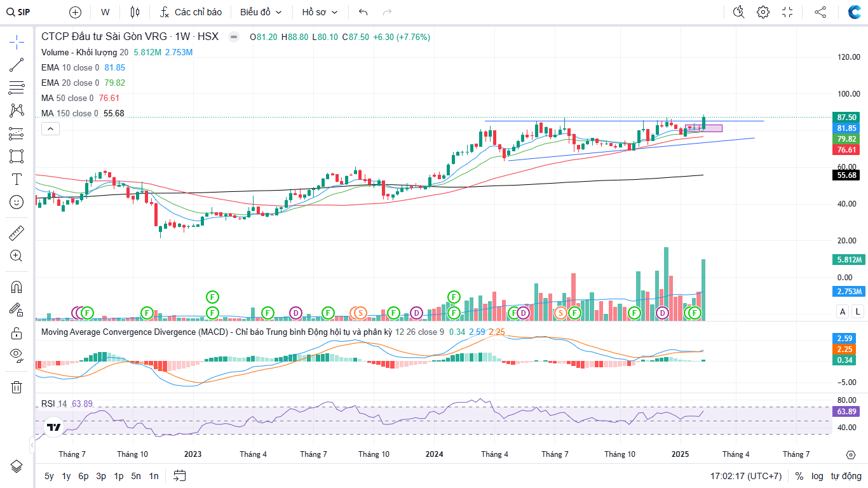Select the 1y time range

[x=66, y=476]
